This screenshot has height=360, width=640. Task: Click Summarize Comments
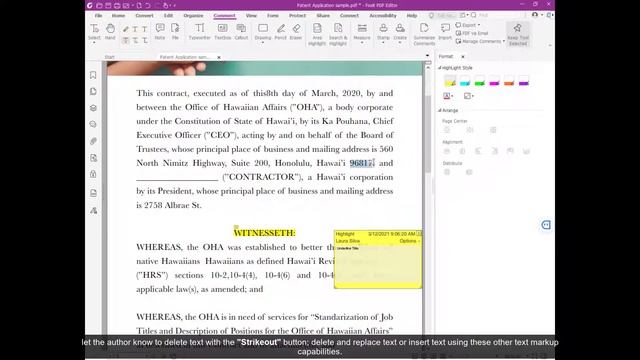pyautogui.click(x=424, y=34)
